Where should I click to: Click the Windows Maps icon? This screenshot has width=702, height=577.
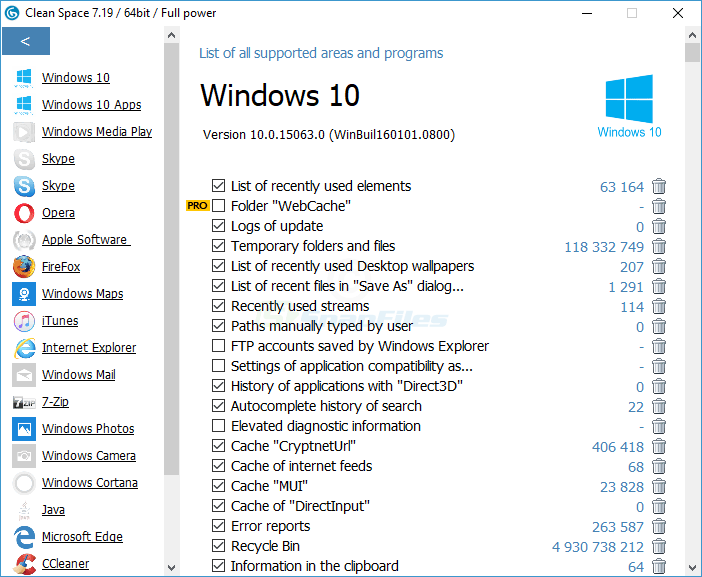[x=24, y=294]
